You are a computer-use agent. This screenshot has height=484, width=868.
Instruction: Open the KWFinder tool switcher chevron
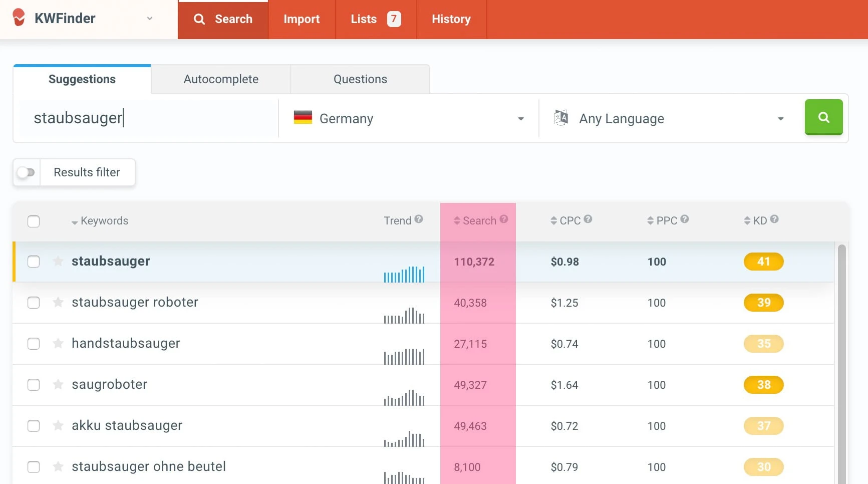click(x=149, y=18)
